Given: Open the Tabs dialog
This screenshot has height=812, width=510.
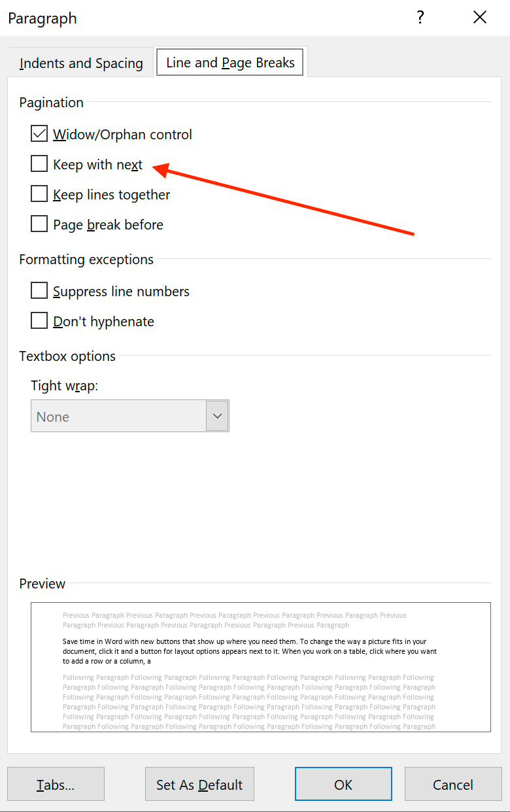Looking at the screenshot, I should pos(56,784).
